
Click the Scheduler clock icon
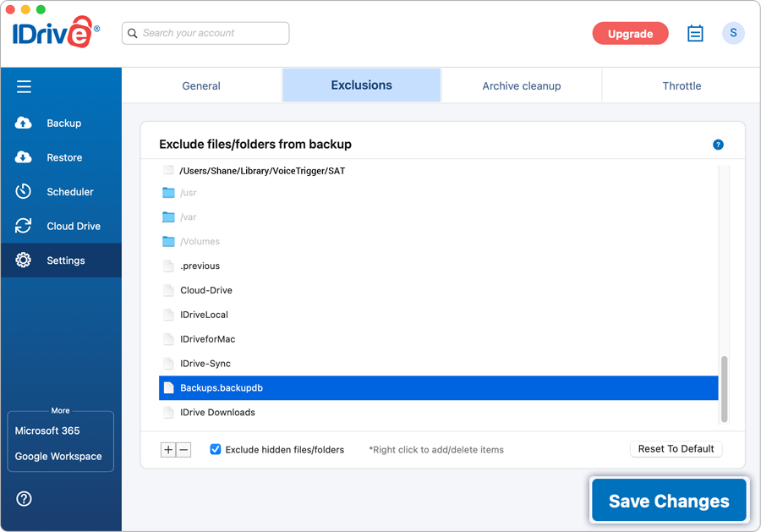click(x=24, y=192)
